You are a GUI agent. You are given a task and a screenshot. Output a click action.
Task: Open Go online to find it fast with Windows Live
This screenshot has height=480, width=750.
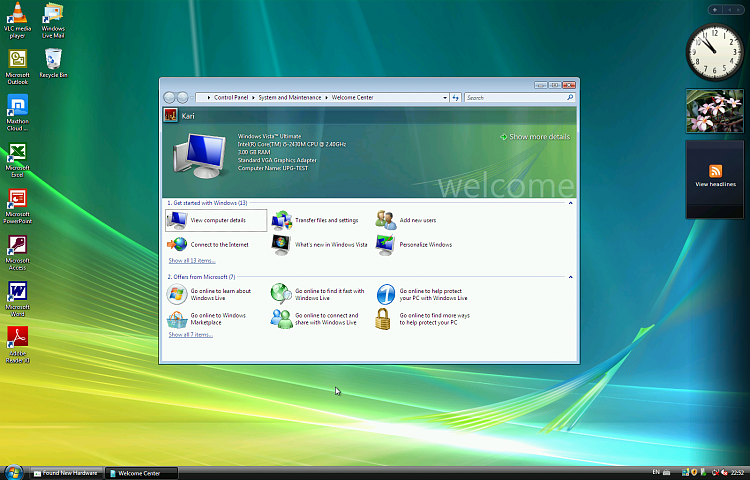click(x=318, y=294)
